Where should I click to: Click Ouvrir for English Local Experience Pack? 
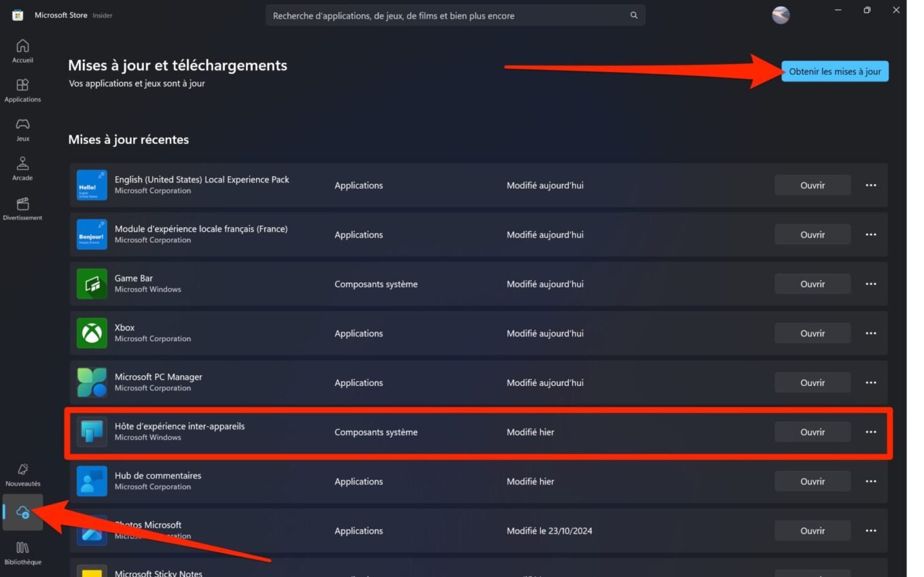point(813,185)
